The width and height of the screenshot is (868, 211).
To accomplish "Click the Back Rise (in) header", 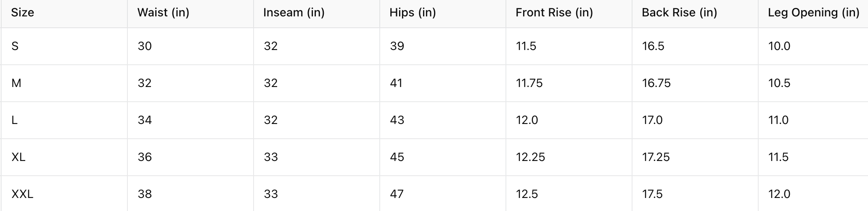I will tap(679, 13).
